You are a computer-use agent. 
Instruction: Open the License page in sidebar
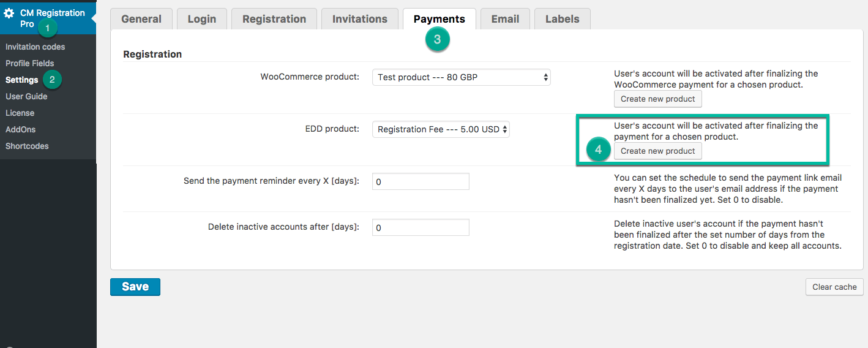point(20,113)
